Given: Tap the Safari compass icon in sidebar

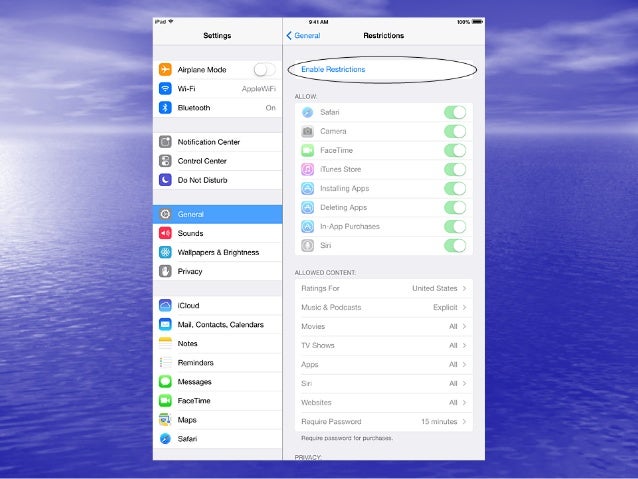Looking at the screenshot, I should click(x=165, y=439).
